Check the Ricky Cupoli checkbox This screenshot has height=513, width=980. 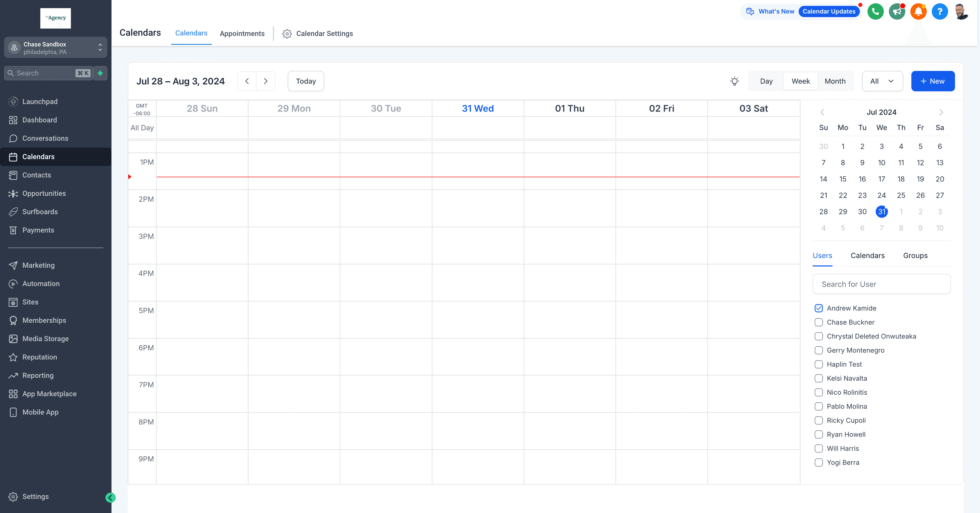tap(819, 421)
